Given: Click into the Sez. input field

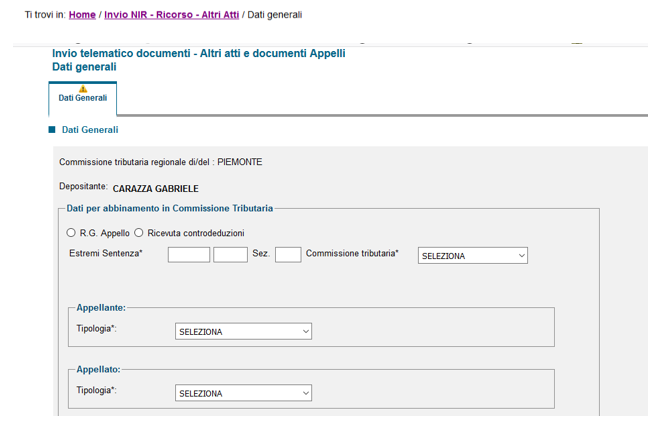Looking at the screenshot, I should tap(288, 255).
